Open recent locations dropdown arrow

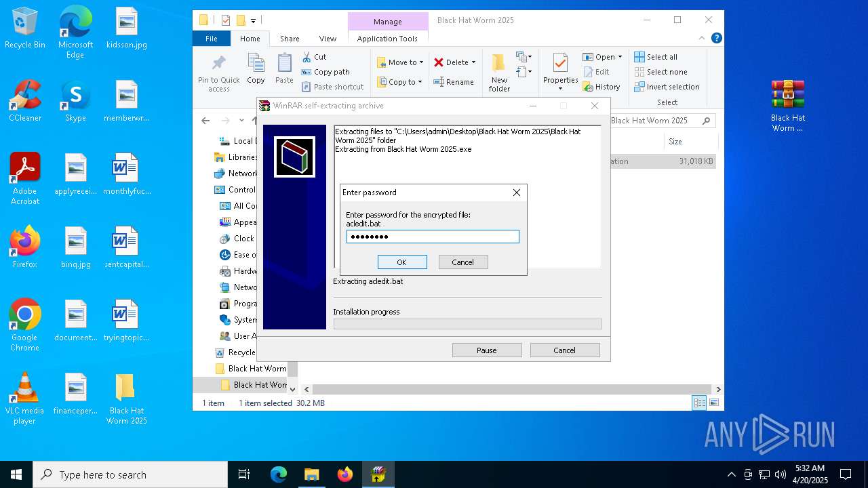(x=241, y=121)
